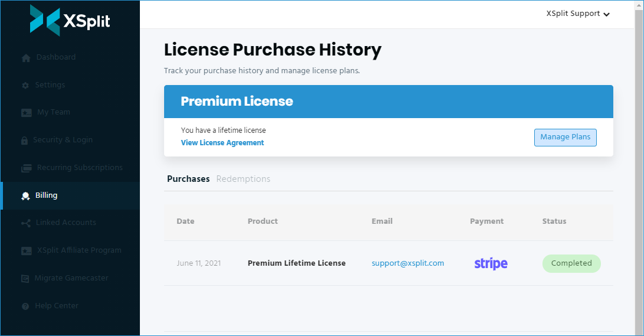Click the 'Track your purchase history' subtitle
The height and width of the screenshot is (336, 644).
point(261,71)
